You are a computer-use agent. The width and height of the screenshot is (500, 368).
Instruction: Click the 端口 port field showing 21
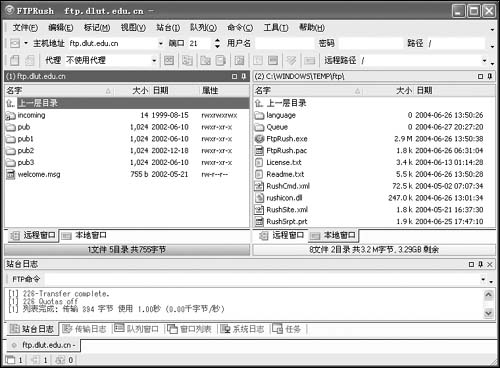pyautogui.click(x=200, y=43)
